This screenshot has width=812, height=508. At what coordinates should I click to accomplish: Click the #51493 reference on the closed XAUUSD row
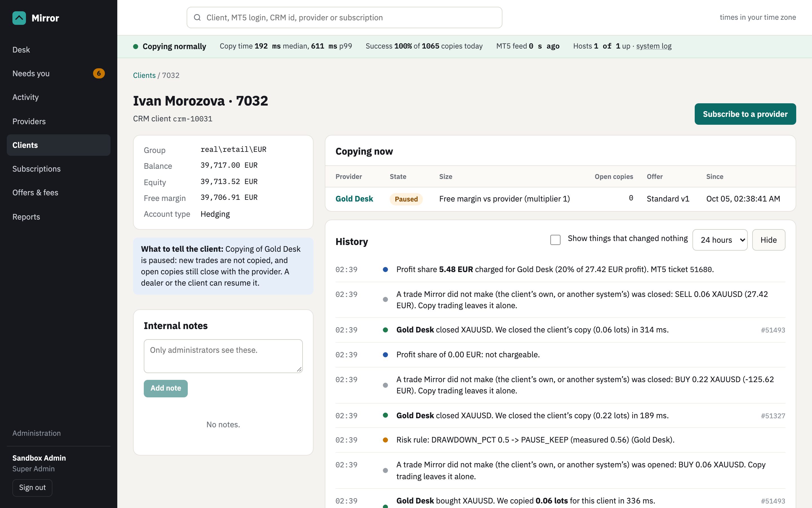(773, 330)
